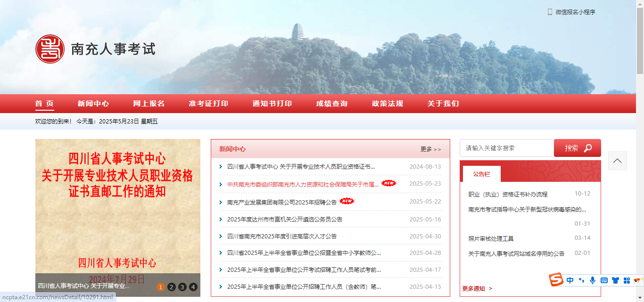Viewport: 644px width, 302px height.
Task: Click the carousel caption 四川省人事考试中心 关于开展专业
Action: coord(83,286)
